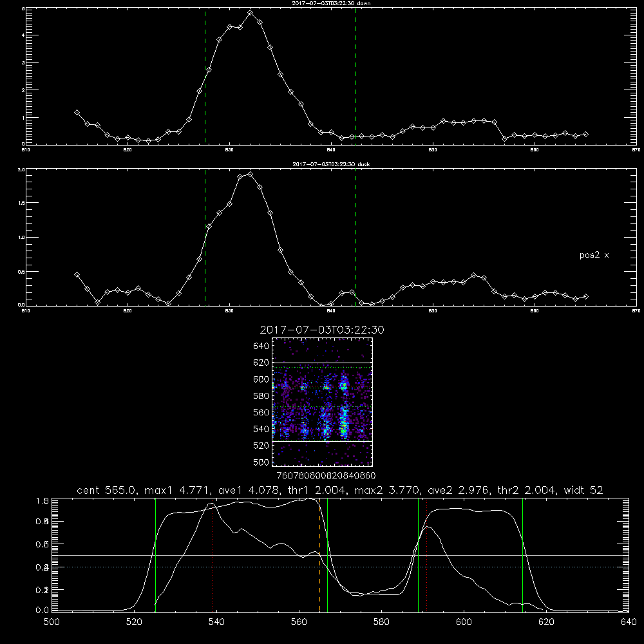
Task: Click the upper white horizontal line on spectrogram
Action: 323,363
